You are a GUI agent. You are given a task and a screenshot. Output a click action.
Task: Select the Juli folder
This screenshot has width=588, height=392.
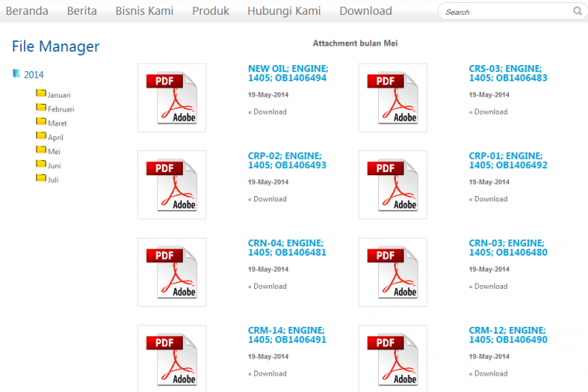click(53, 179)
